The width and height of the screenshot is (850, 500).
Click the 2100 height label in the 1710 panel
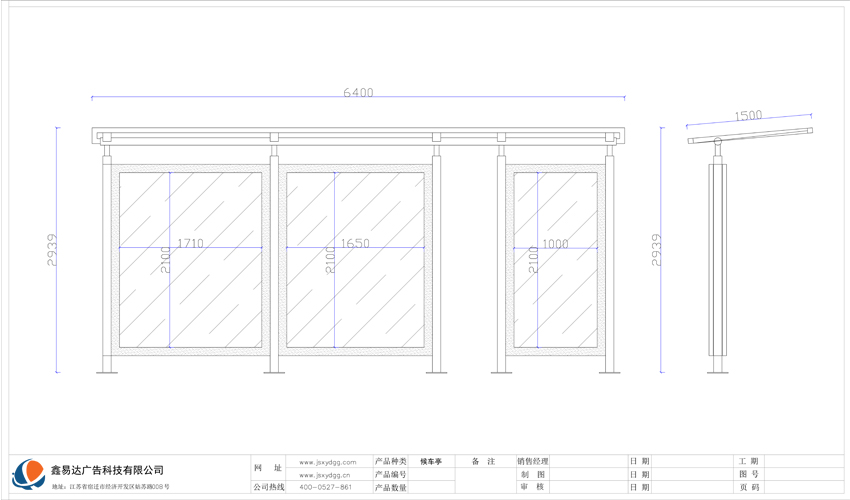pyautogui.click(x=165, y=260)
